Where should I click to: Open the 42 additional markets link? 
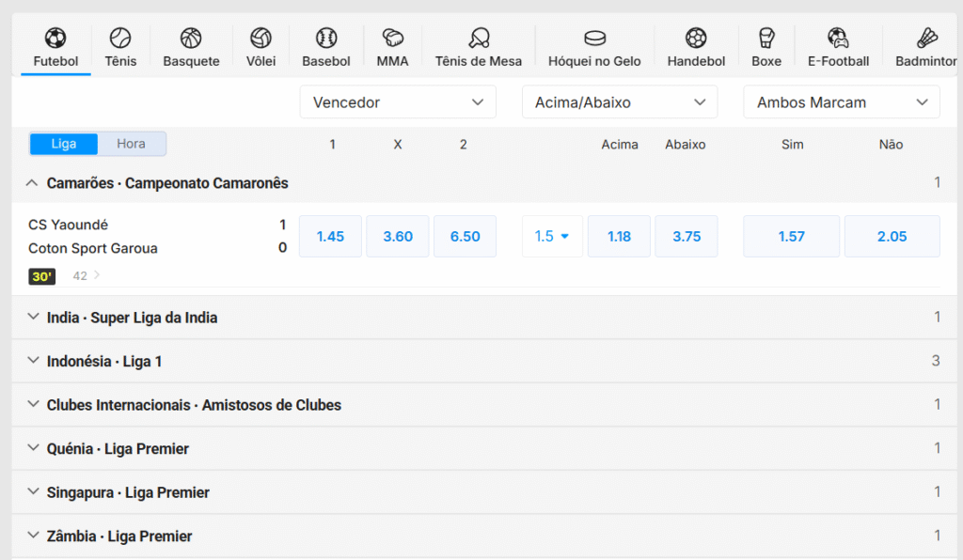tap(86, 276)
